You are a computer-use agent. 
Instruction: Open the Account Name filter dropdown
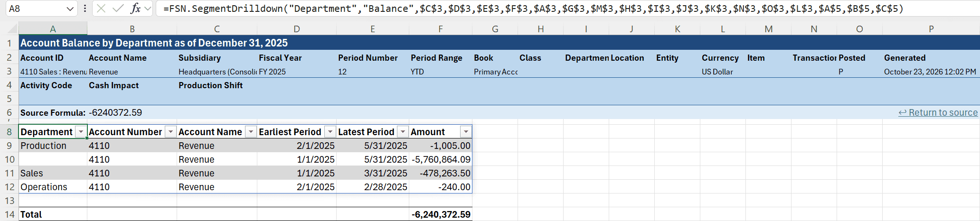point(251,132)
